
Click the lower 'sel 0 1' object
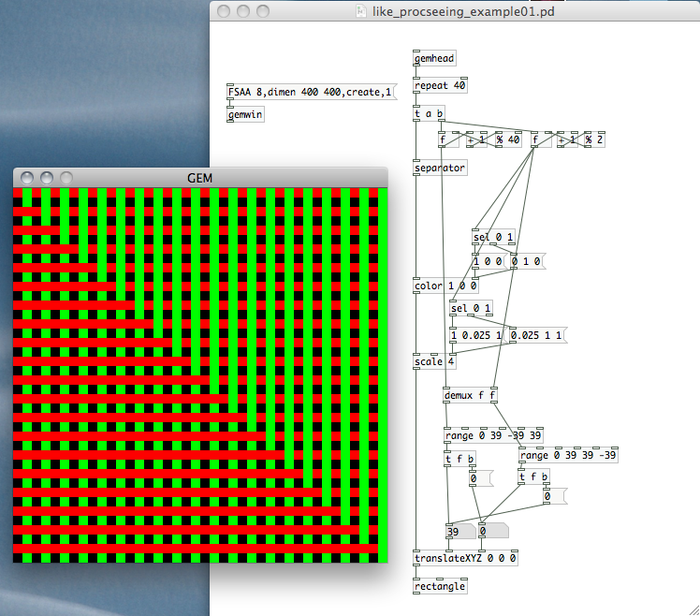(x=471, y=308)
